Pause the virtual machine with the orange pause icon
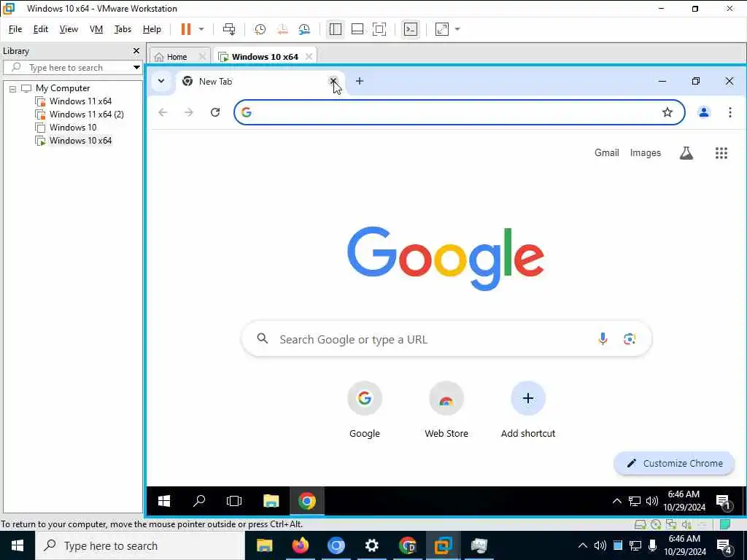 (186, 29)
